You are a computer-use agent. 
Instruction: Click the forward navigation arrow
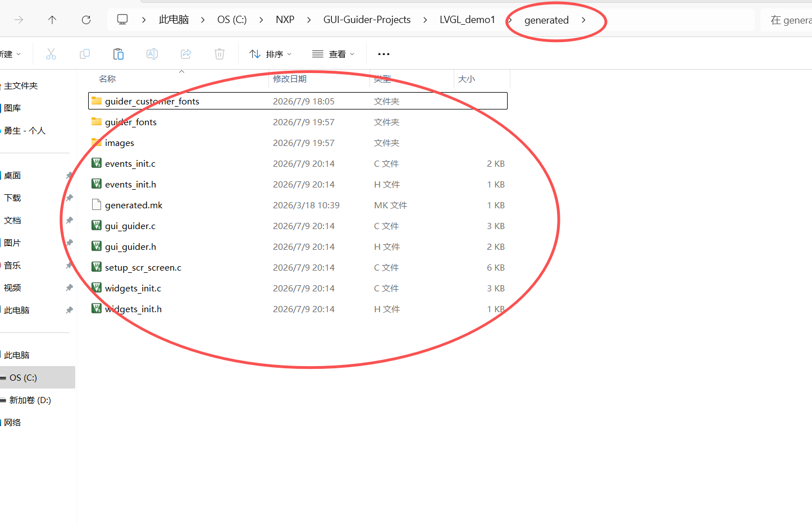pos(19,20)
